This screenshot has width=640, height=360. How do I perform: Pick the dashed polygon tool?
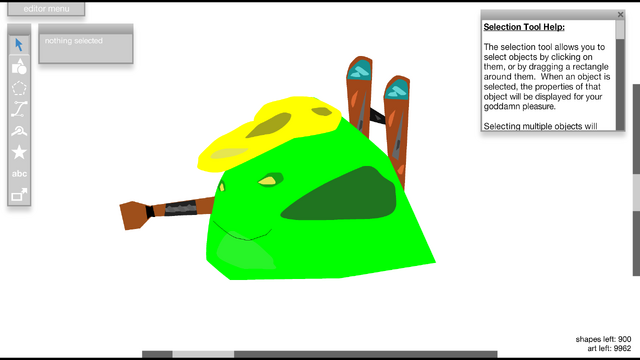coord(19,88)
